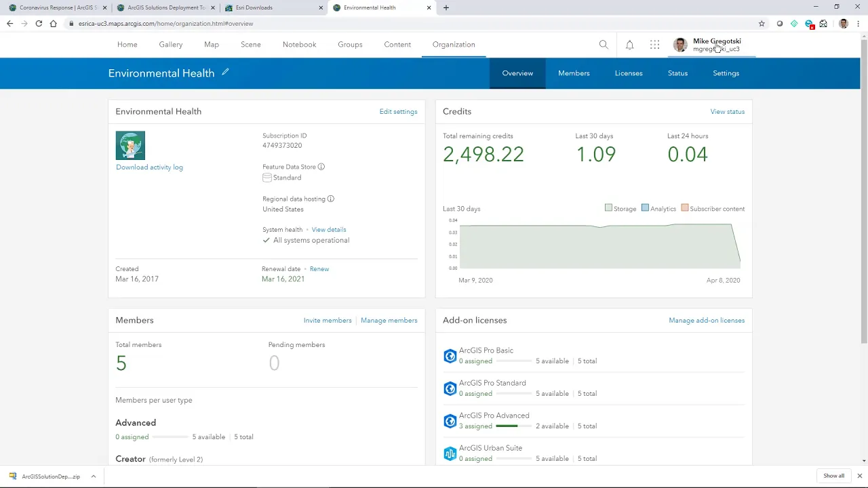The width and height of the screenshot is (868, 488).
Task: Click View status credits link
Action: 728,112
